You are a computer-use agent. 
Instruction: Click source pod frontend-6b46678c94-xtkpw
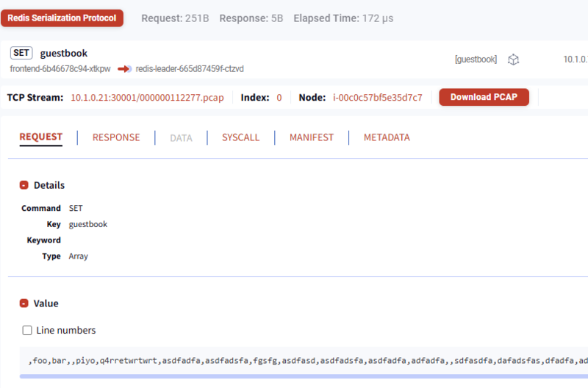pyautogui.click(x=60, y=69)
